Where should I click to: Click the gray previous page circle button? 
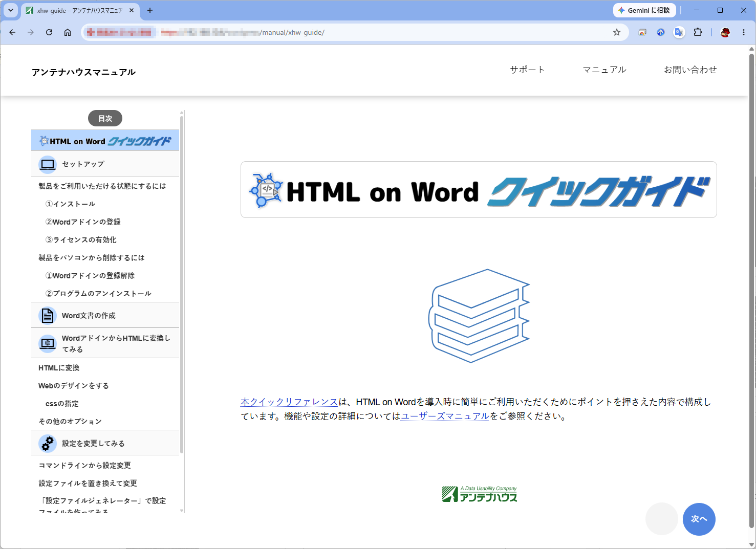[662, 519]
